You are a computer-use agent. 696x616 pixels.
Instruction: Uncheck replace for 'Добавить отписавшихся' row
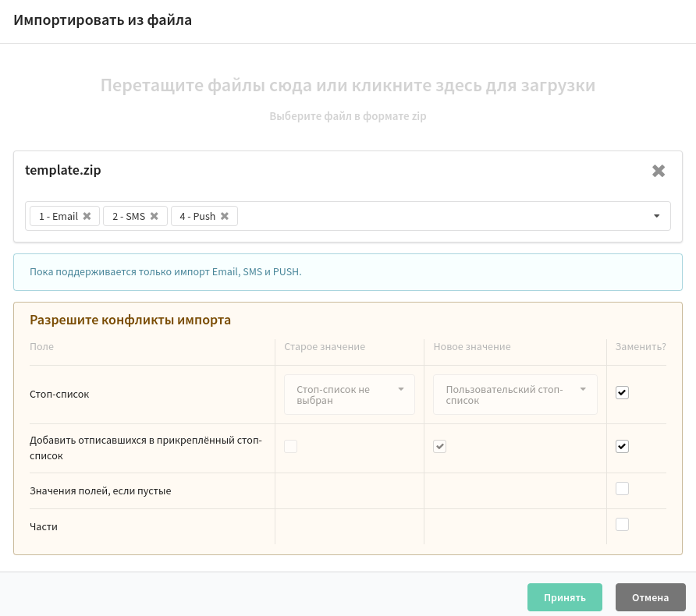[622, 446]
